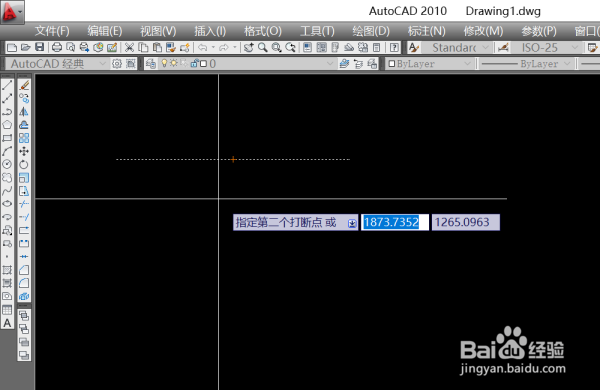Select the Polygon draw tool

[x=7, y=125]
